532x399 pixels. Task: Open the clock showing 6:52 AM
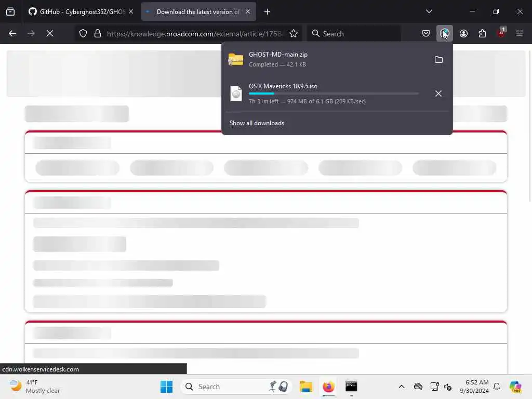474,387
